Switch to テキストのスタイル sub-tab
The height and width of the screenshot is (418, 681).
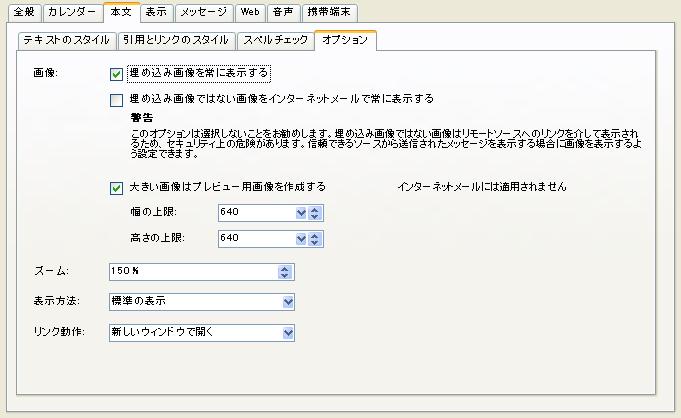[67, 40]
